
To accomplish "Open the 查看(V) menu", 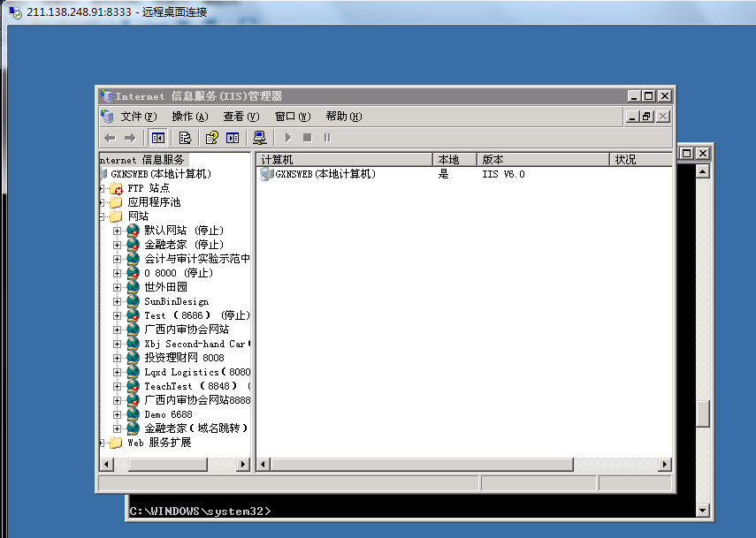I will (x=241, y=117).
